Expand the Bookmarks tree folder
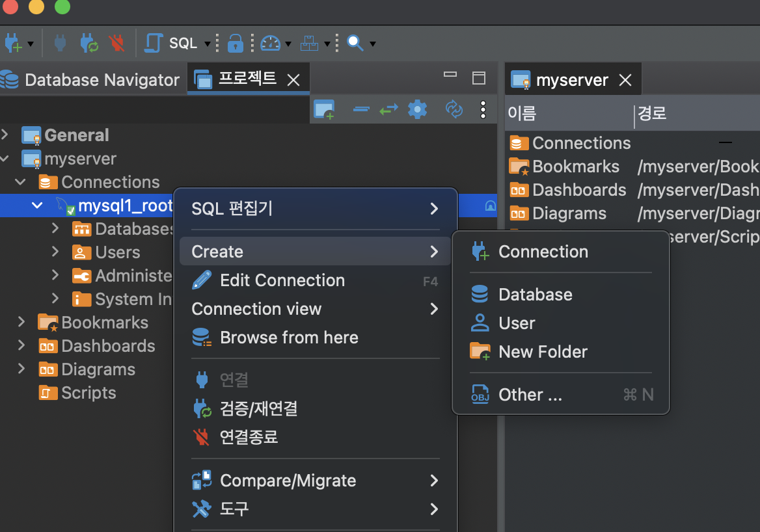760x532 pixels. (x=21, y=322)
